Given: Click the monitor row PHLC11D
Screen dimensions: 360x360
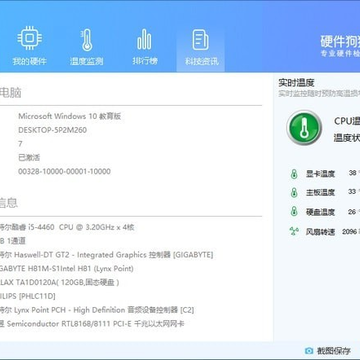Looking at the screenshot, I should click(28, 296).
